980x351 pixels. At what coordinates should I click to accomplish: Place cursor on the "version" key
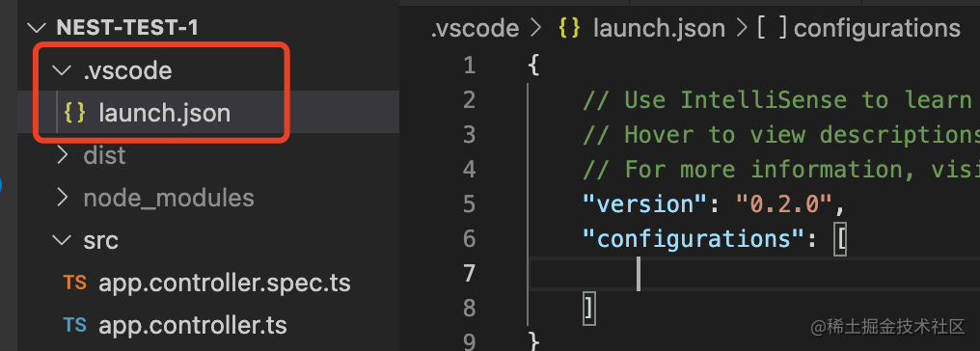tap(644, 204)
